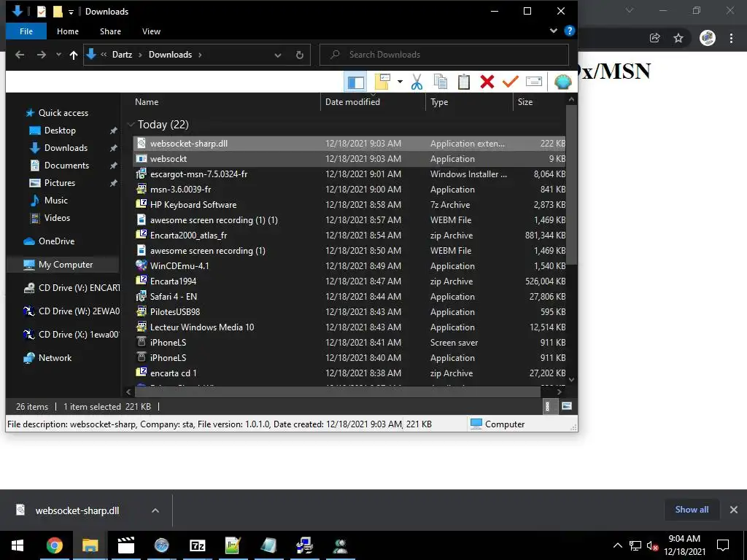Delete file with red X icon
This screenshot has width=747, height=560.
point(487,82)
